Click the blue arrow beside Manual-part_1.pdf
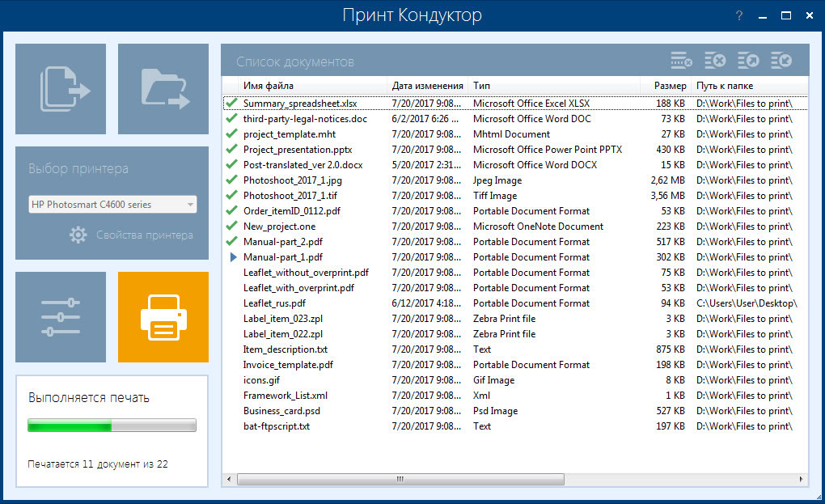This screenshot has width=825, height=504. (x=234, y=256)
